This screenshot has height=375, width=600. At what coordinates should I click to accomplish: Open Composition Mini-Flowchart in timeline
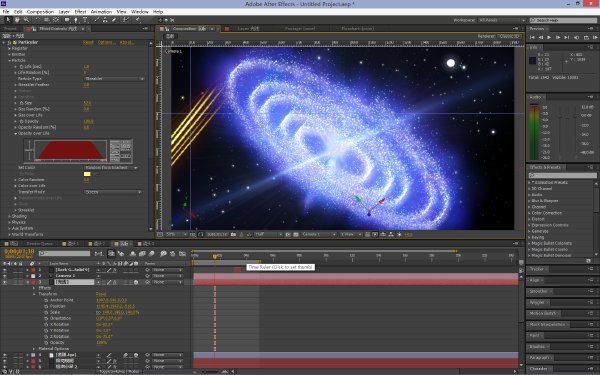pos(99,253)
